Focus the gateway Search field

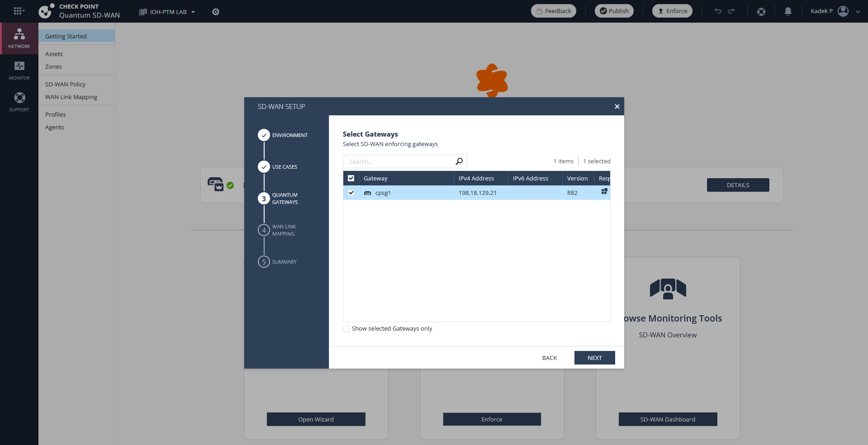[x=405, y=161]
